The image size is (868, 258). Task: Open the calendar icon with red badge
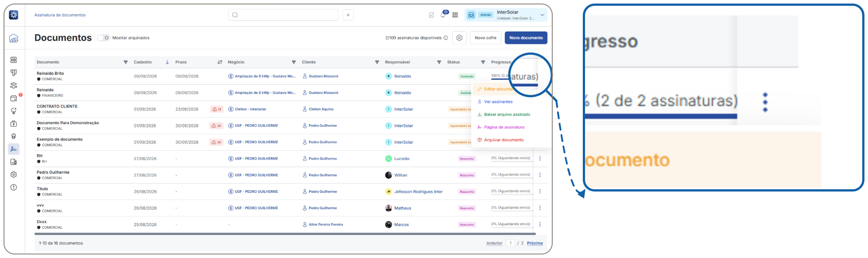tap(14, 98)
